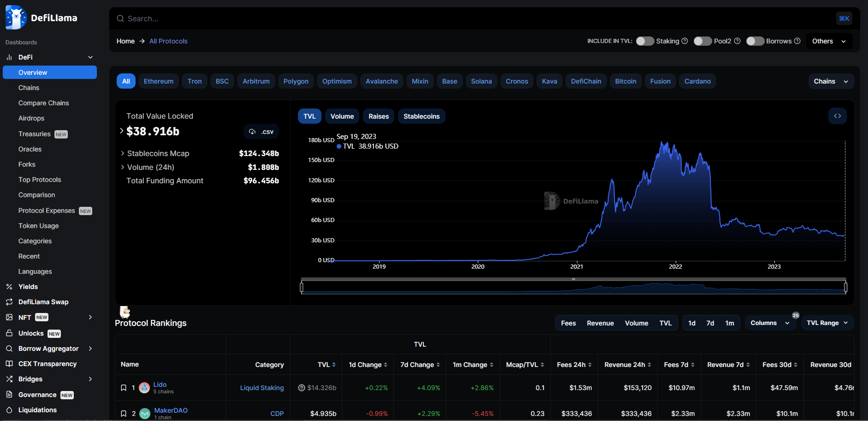Screen dimensions: 868x421
Task: Select the Ethereum chain tab
Action: [x=159, y=81]
